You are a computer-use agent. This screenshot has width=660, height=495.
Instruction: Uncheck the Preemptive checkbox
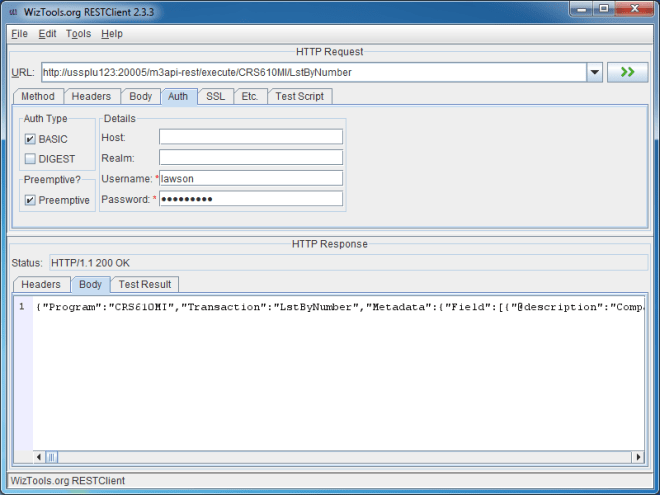click(x=30, y=200)
